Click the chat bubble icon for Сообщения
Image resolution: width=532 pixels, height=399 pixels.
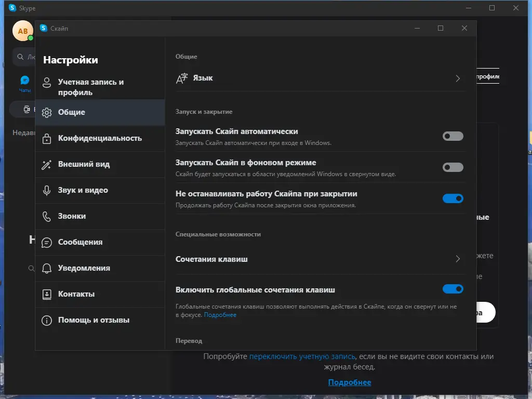coord(47,242)
